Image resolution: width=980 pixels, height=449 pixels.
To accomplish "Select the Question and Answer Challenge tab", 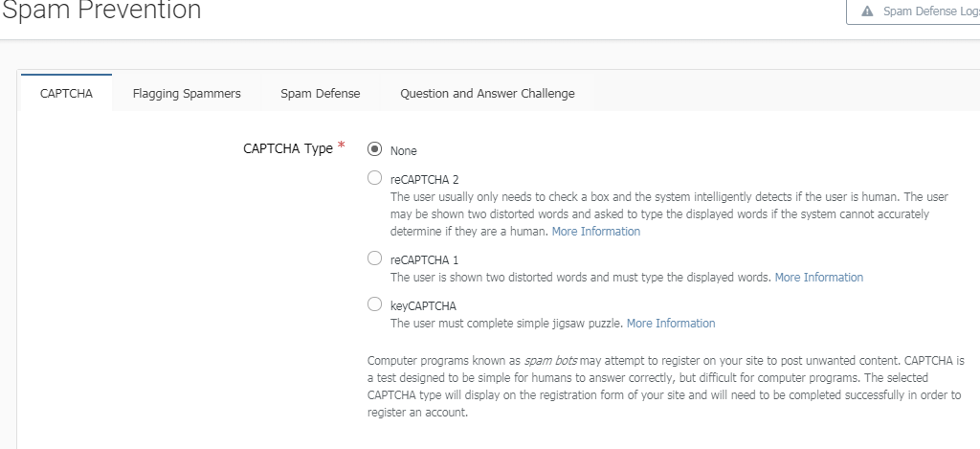I will click(487, 93).
